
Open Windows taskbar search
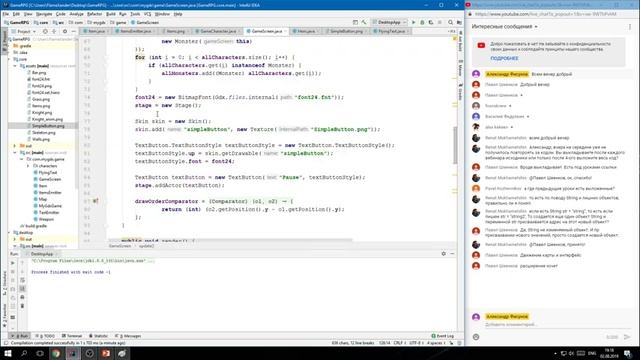coord(24,353)
